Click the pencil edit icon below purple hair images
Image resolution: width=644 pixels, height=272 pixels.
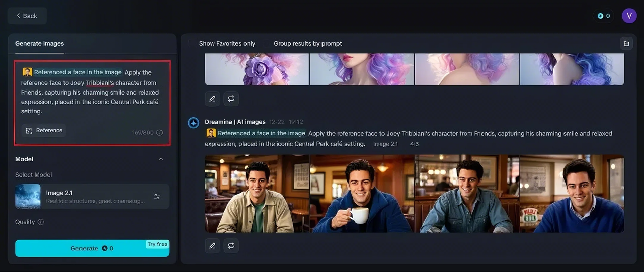click(x=212, y=99)
